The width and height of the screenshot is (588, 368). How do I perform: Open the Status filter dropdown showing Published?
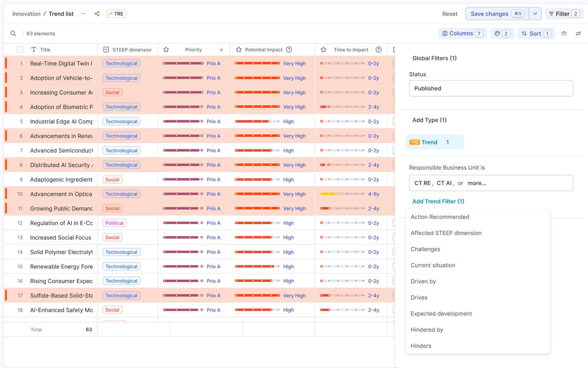[491, 88]
